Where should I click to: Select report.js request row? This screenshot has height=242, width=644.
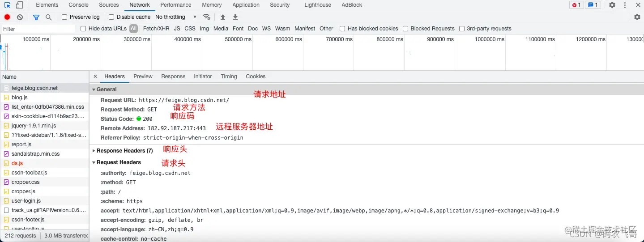[44, 144]
